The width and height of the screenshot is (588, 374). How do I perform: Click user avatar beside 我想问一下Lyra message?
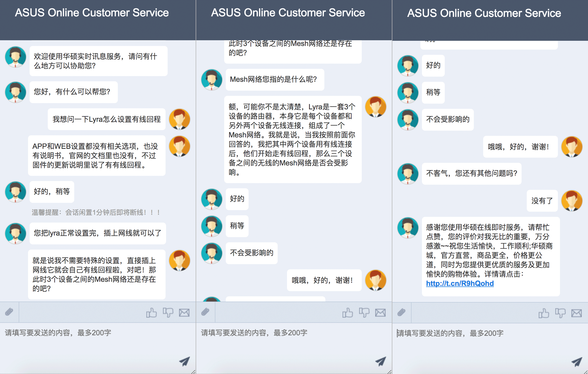coord(180,119)
